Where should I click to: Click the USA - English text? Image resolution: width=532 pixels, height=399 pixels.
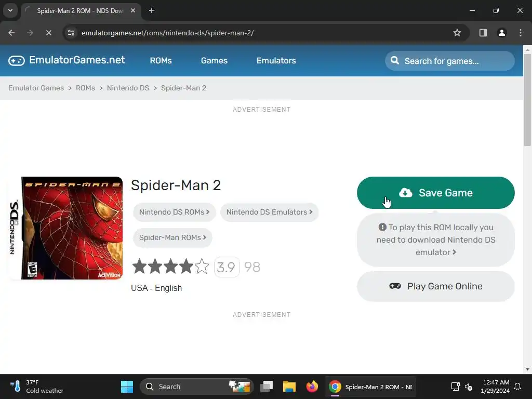point(156,288)
